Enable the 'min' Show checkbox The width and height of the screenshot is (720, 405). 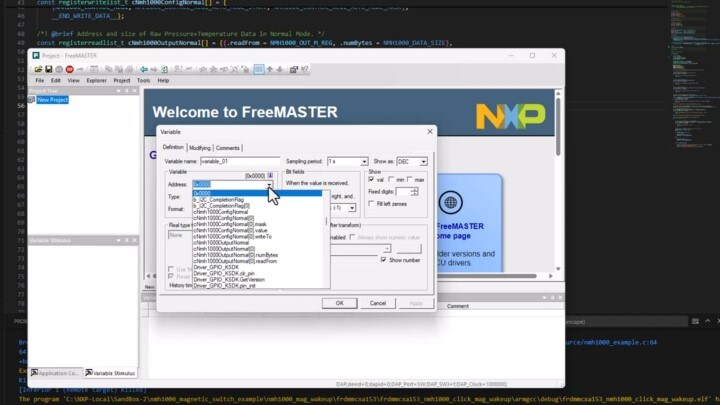coord(391,179)
